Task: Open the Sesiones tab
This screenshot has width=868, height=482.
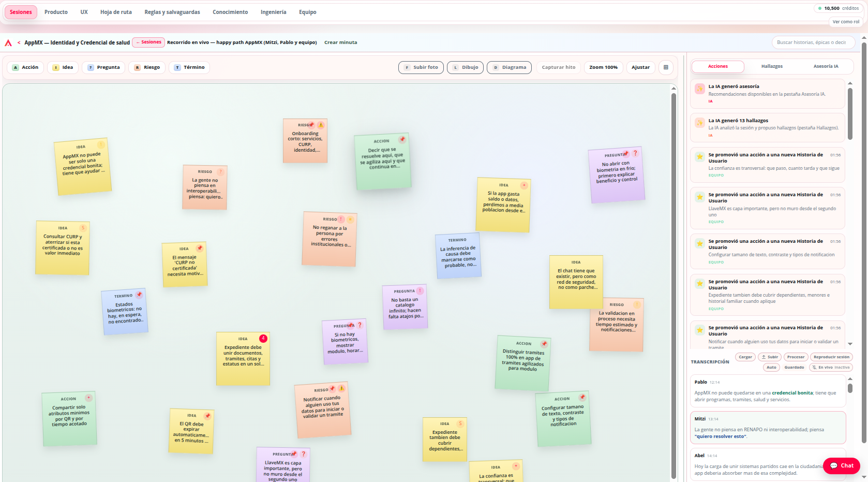Action: click(21, 12)
